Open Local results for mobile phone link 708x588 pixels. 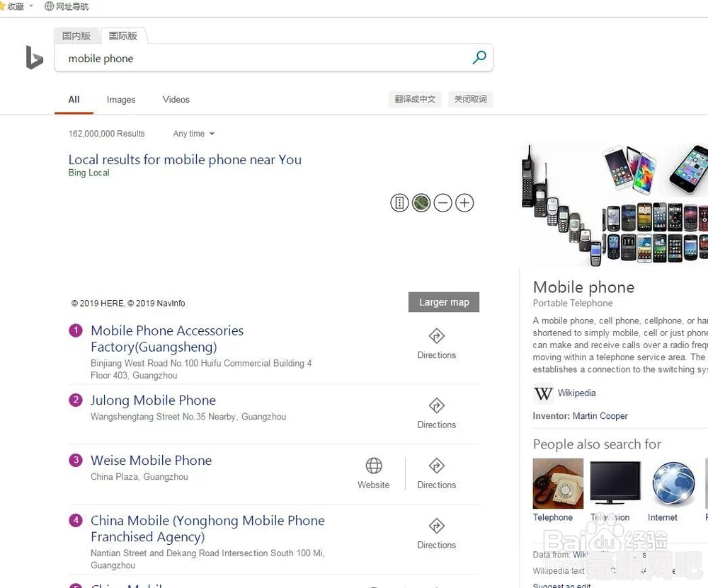point(185,159)
